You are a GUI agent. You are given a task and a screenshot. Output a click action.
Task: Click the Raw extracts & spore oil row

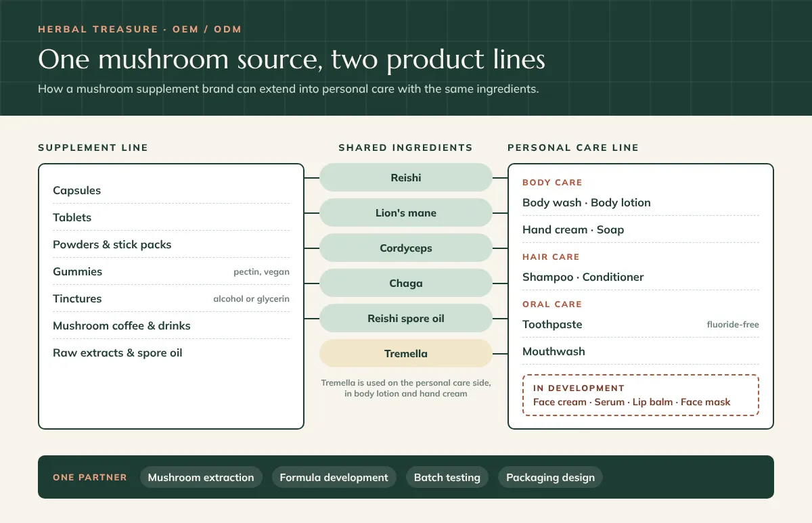point(171,353)
